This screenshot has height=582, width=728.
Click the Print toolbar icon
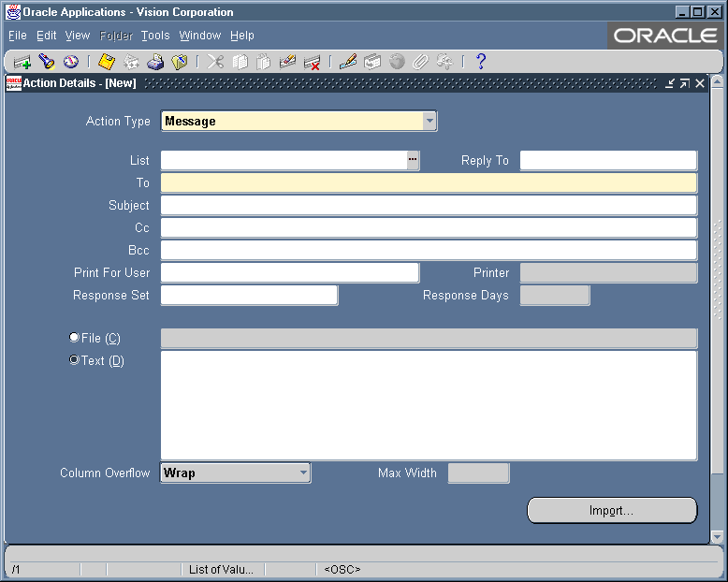coord(155,62)
